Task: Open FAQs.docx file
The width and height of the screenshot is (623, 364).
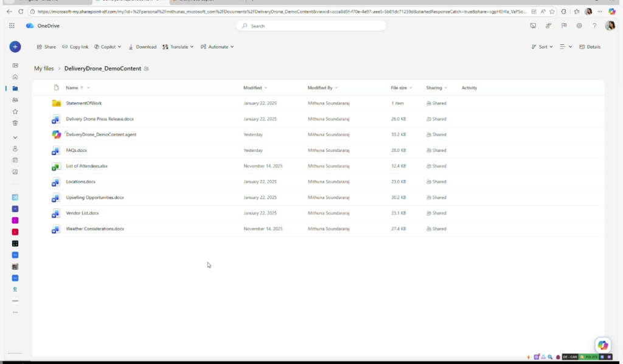Action: tap(76, 151)
